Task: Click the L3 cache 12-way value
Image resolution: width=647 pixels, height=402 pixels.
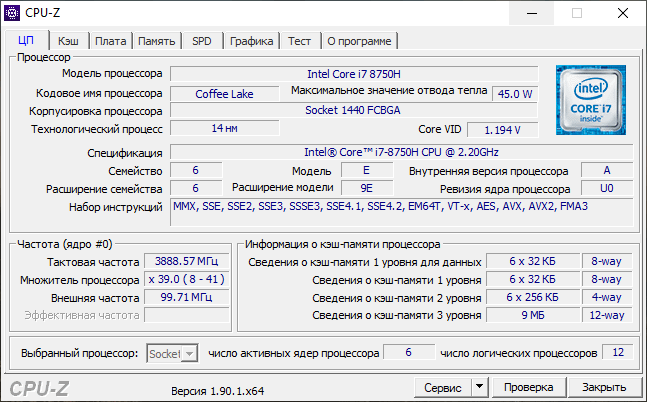Action: (607, 315)
